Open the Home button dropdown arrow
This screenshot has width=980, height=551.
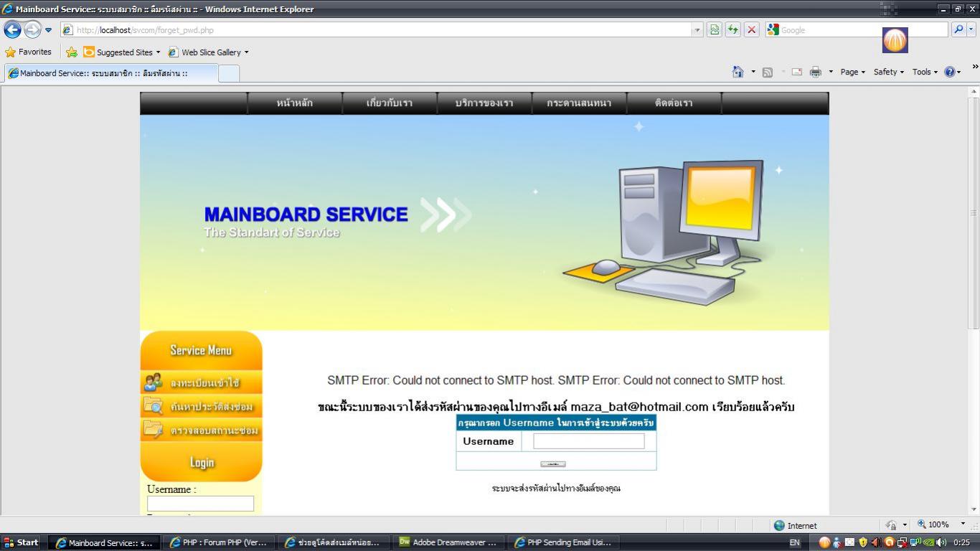[x=753, y=72]
